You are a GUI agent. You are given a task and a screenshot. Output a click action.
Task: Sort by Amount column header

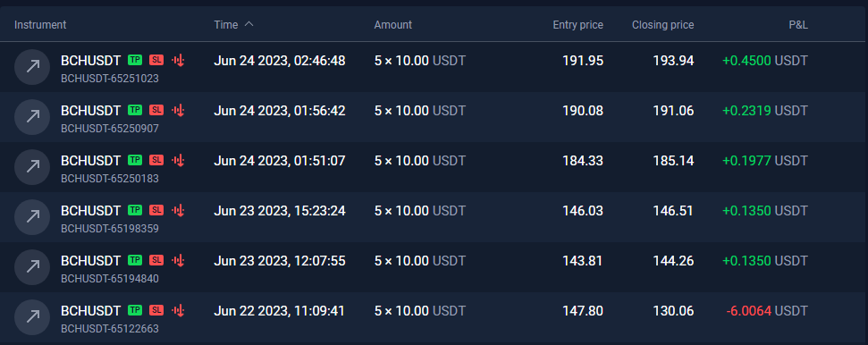point(393,25)
